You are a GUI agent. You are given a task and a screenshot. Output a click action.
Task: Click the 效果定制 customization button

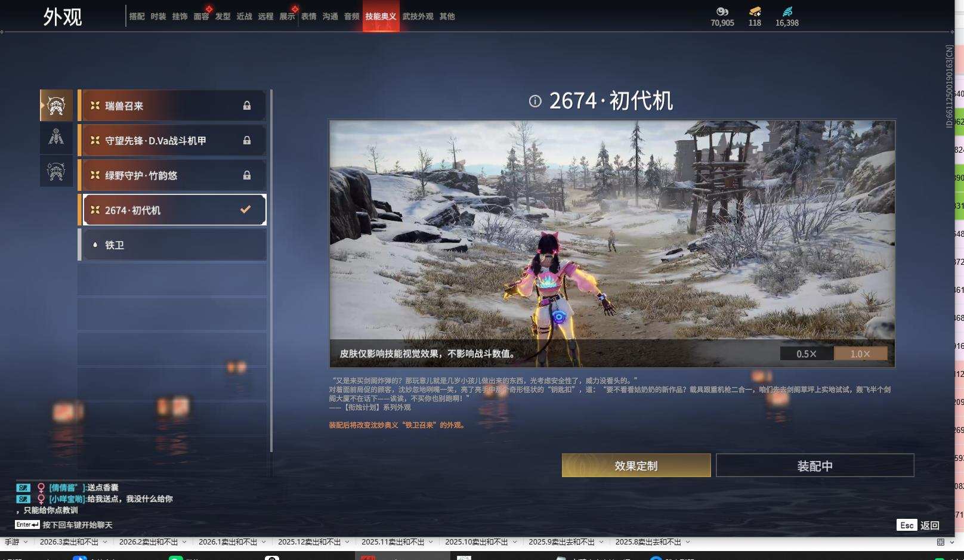(636, 465)
